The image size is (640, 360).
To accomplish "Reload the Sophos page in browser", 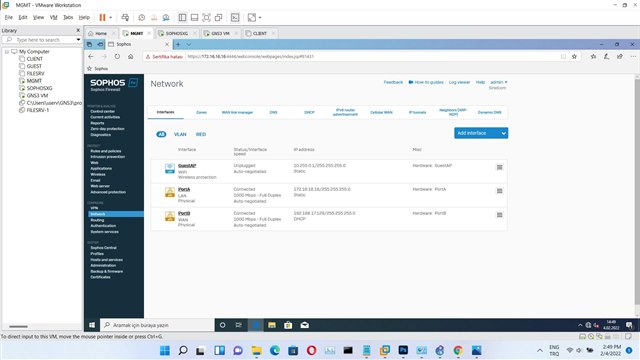I will coord(117,56).
